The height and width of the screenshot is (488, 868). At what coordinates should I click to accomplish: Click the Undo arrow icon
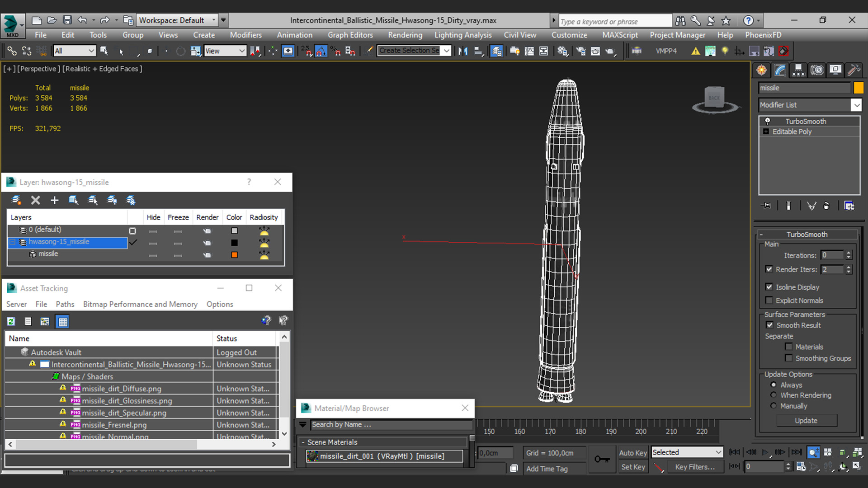pyautogui.click(x=82, y=20)
